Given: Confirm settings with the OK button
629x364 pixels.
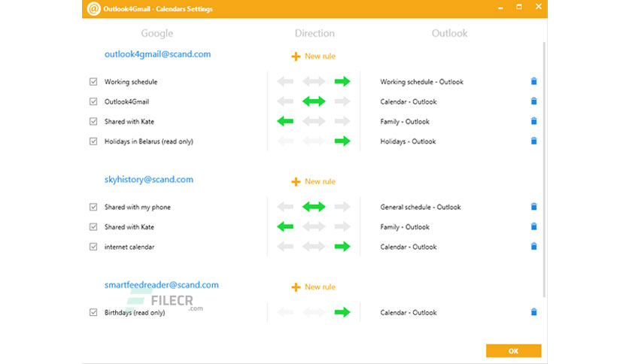Looking at the screenshot, I should coord(513,350).
